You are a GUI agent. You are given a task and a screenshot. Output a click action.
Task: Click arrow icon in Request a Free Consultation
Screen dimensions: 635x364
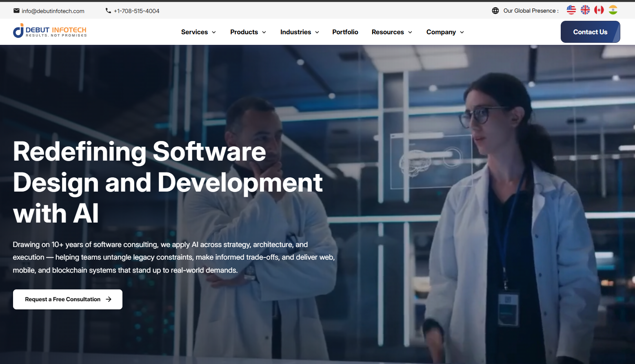pyautogui.click(x=109, y=299)
